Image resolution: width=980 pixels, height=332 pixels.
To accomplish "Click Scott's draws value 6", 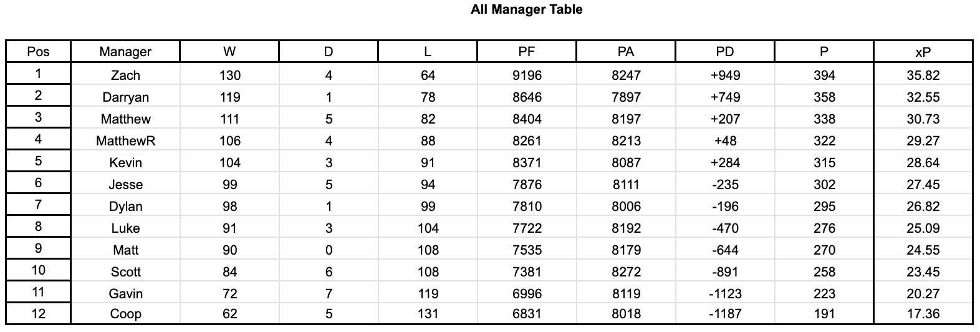I will tap(329, 272).
